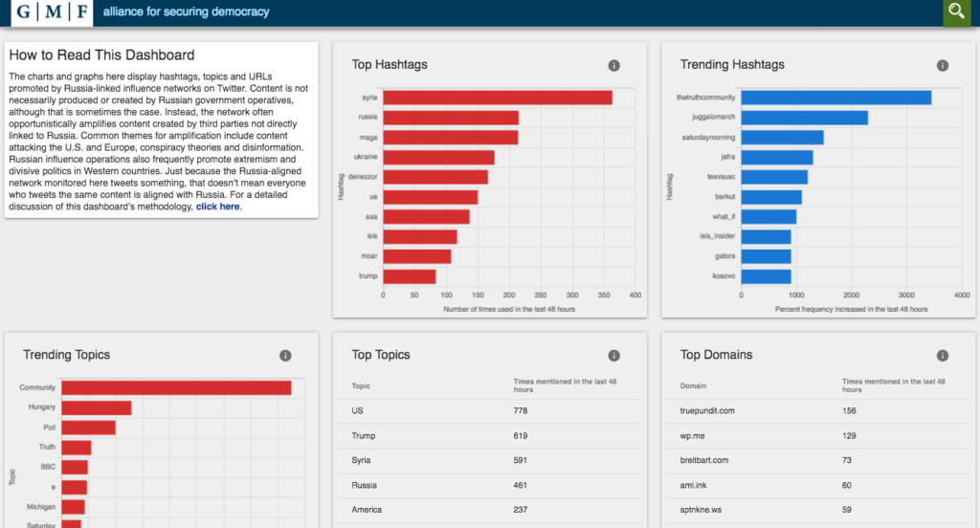Select the thetruthcommunity bar in Trending Hashtags
This screenshot has width=980, height=528.
pyautogui.click(x=836, y=98)
